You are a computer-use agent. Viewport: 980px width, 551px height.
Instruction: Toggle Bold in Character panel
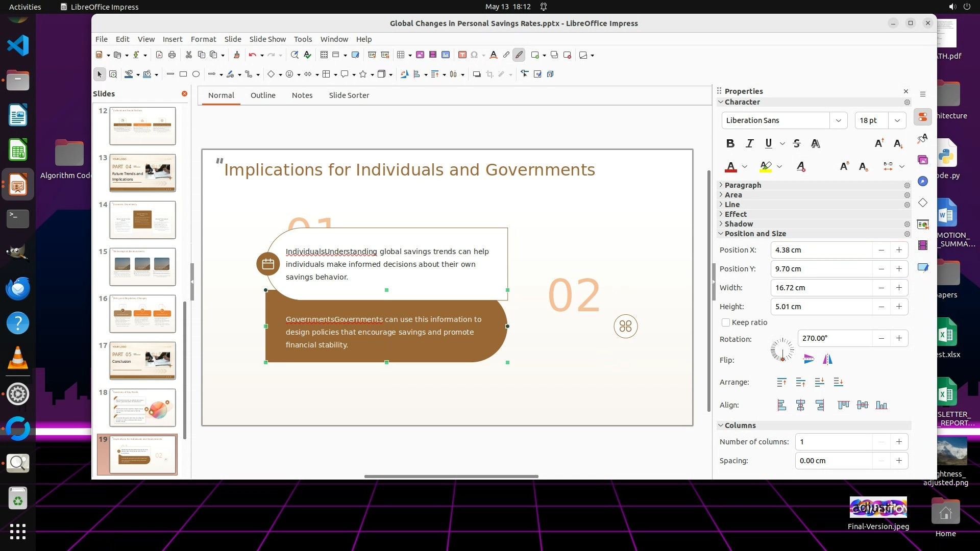pos(730,143)
